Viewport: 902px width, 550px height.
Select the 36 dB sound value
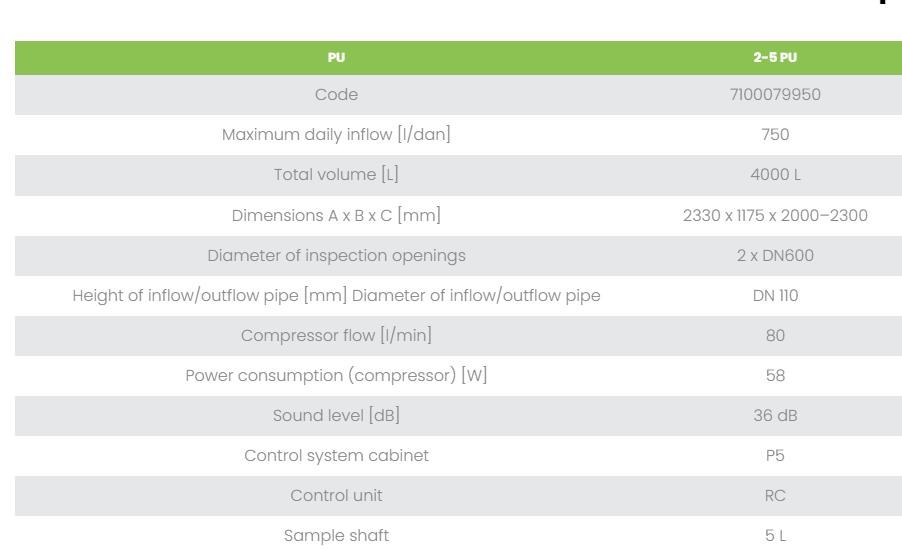tap(775, 415)
